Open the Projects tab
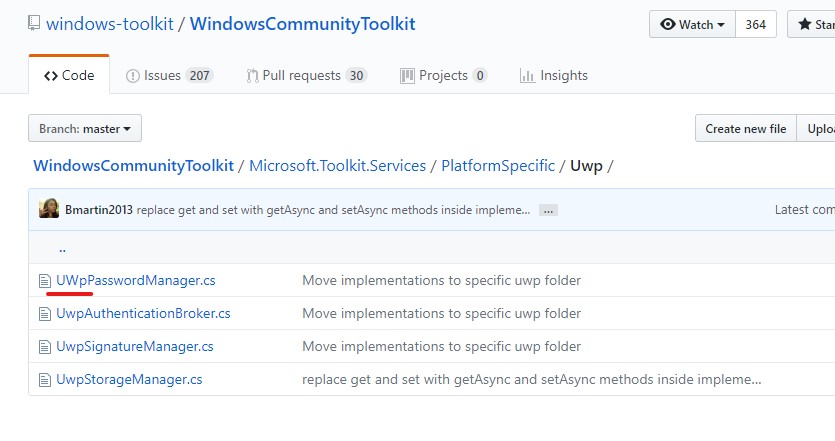This screenshot has height=441, width=835. (444, 76)
